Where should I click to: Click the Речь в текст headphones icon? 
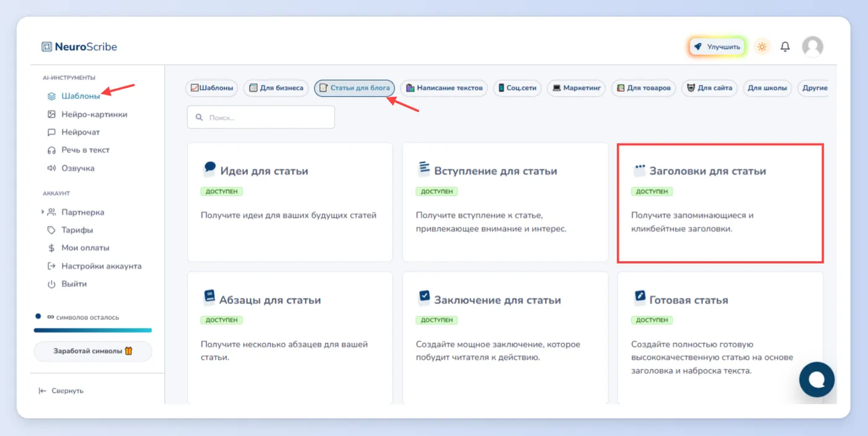[52, 150]
